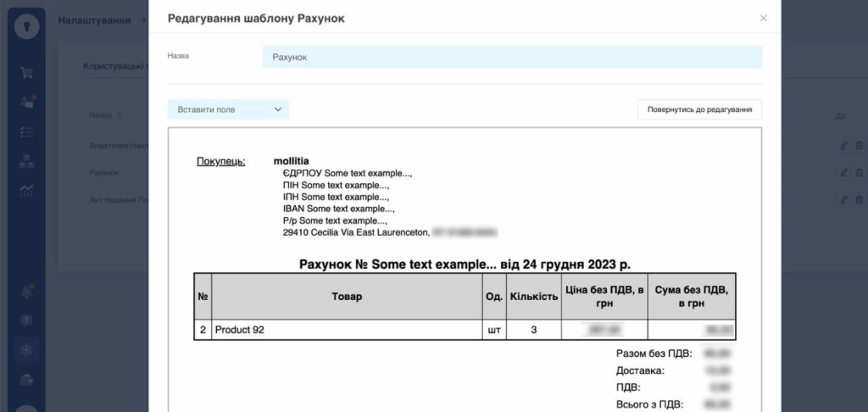
Task: Click the help question mark sidebar icon
Action: (26, 320)
